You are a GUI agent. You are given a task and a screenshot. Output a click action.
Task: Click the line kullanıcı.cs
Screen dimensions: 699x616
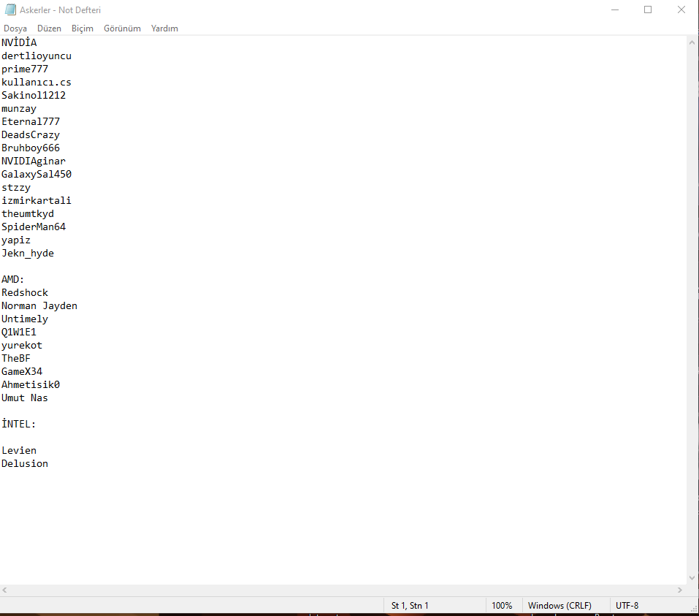(37, 83)
